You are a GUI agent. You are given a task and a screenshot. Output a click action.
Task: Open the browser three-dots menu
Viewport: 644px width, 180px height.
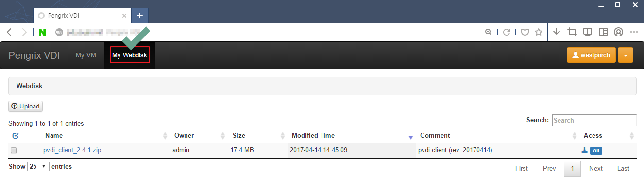(634, 32)
